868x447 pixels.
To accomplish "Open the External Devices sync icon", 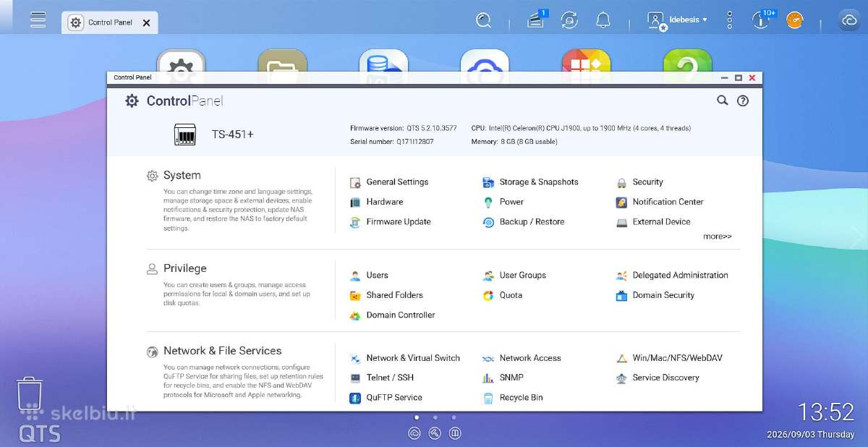I will pyautogui.click(x=569, y=20).
